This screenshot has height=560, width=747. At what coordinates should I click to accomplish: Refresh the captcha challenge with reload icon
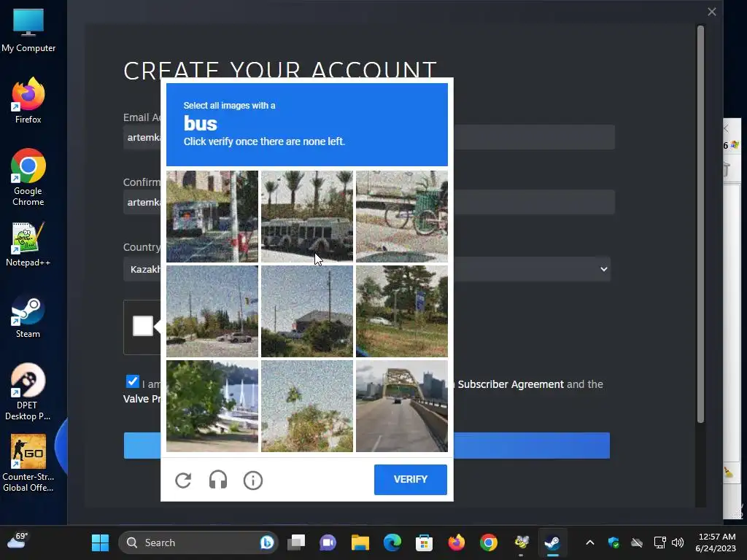[x=183, y=480]
